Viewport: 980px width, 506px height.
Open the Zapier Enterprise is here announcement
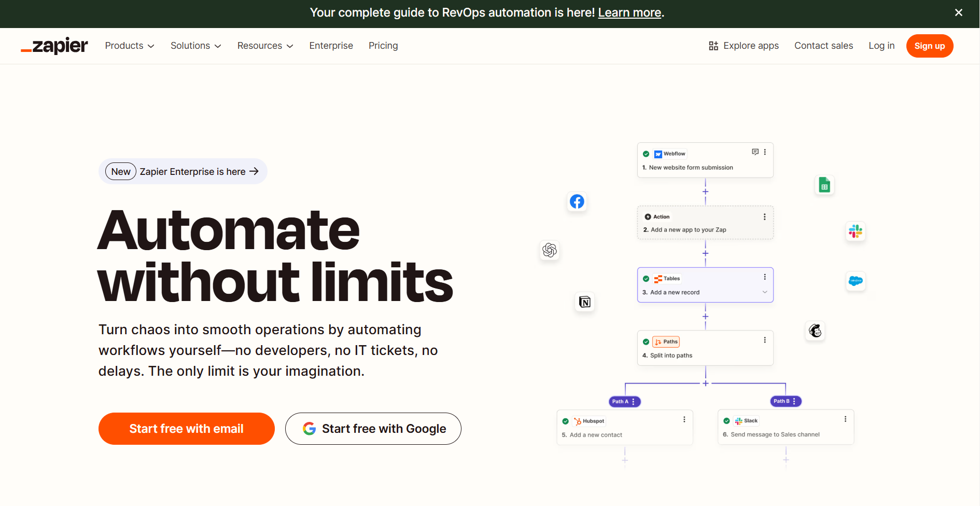183,171
